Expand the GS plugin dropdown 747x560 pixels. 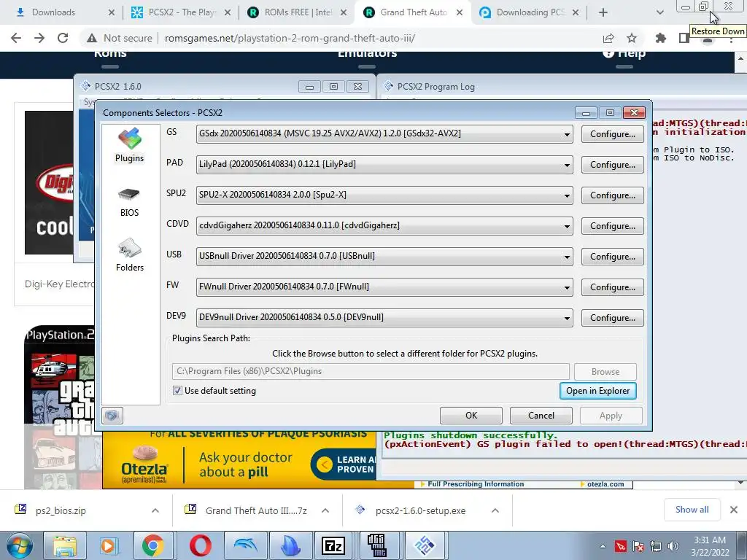pyautogui.click(x=566, y=134)
